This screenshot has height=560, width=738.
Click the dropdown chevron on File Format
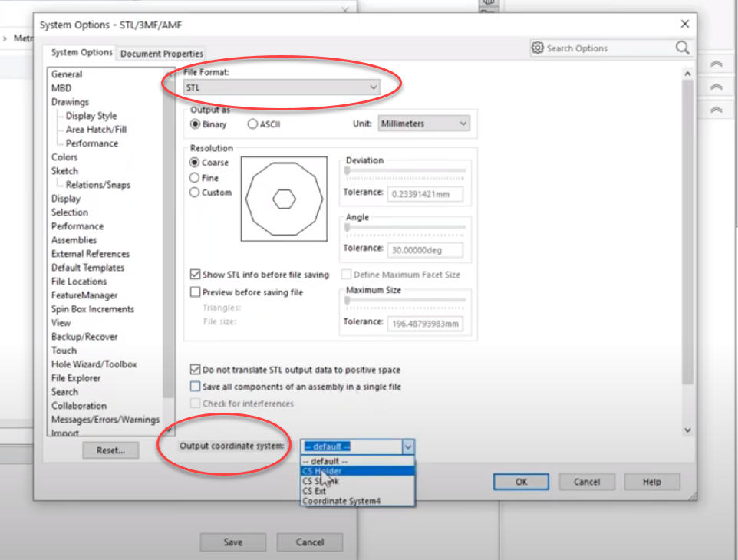374,87
